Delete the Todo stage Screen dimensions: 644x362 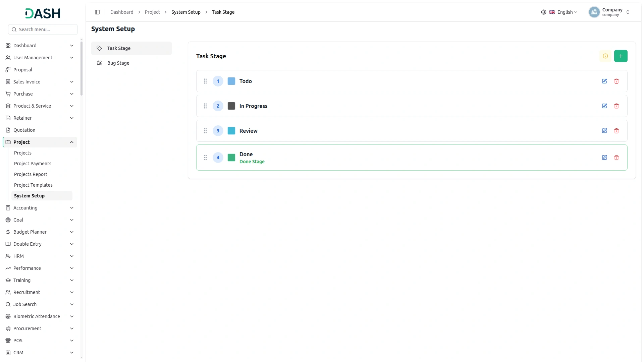click(x=616, y=81)
